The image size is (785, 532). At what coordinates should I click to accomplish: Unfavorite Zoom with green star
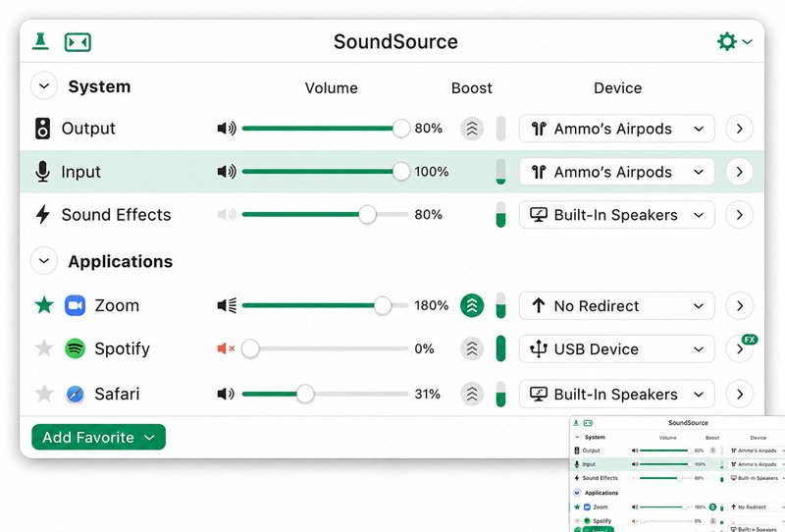[x=44, y=304]
